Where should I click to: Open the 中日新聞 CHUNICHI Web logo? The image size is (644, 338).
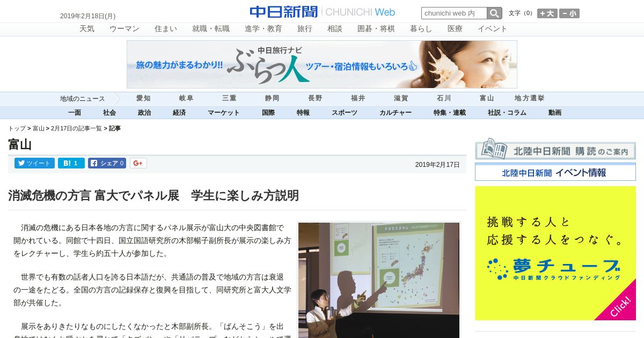(322, 12)
